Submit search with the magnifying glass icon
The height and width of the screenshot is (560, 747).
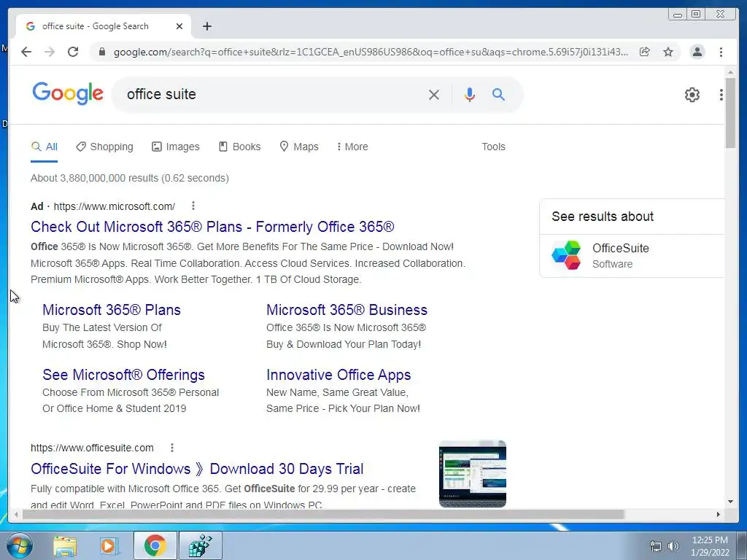(498, 94)
